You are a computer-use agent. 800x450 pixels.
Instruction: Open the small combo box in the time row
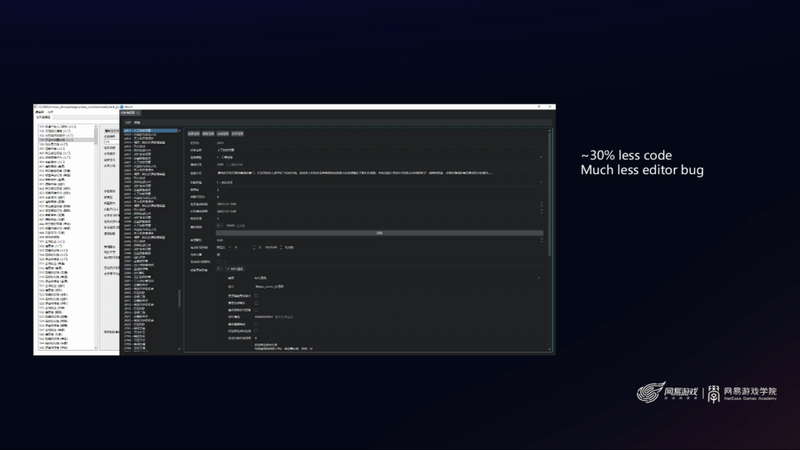(223, 247)
